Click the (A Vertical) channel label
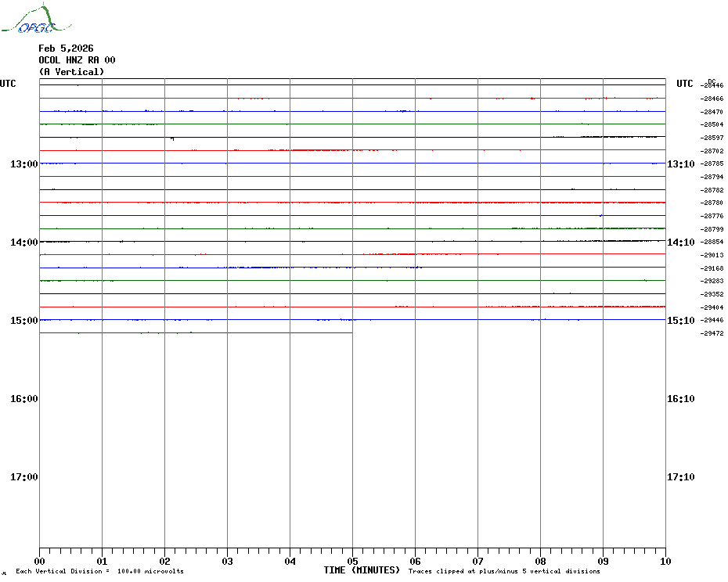 tap(71, 72)
